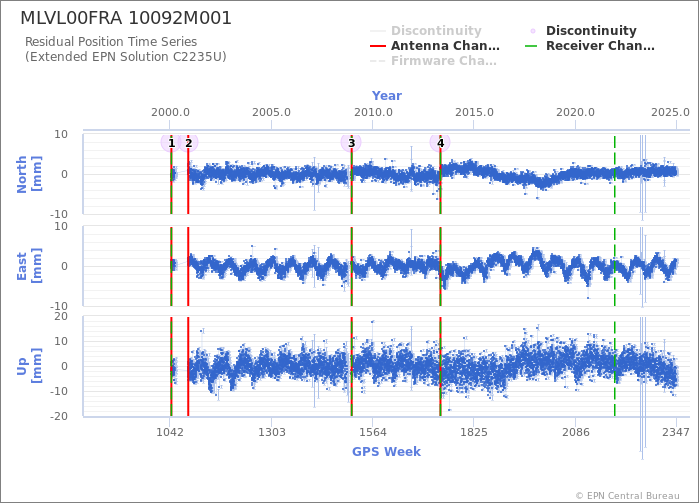The width and height of the screenshot is (700, 504).
Task: Click the East [mm] axis label
Action: coord(29,266)
